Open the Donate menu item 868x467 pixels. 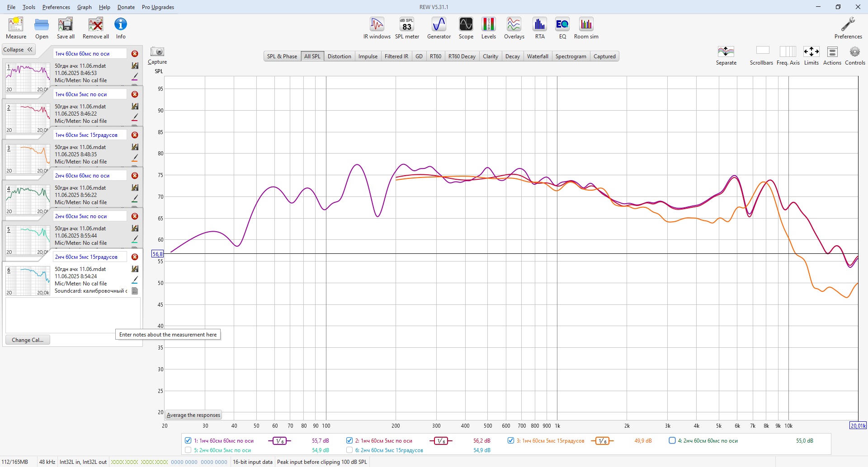tap(126, 7)
